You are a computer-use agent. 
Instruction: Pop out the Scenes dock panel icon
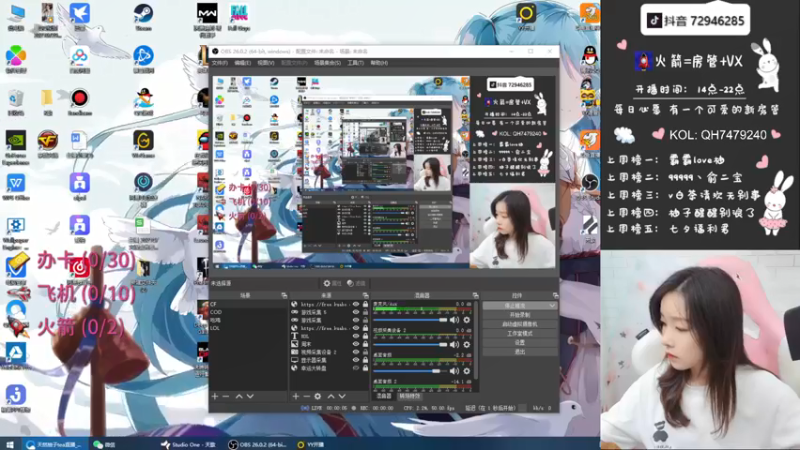[284, 295]
